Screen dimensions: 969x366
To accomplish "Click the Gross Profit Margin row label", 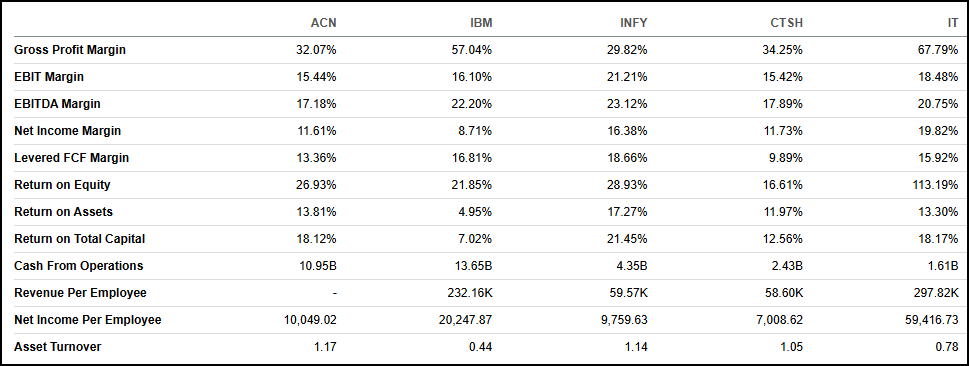I will point(70,50).
